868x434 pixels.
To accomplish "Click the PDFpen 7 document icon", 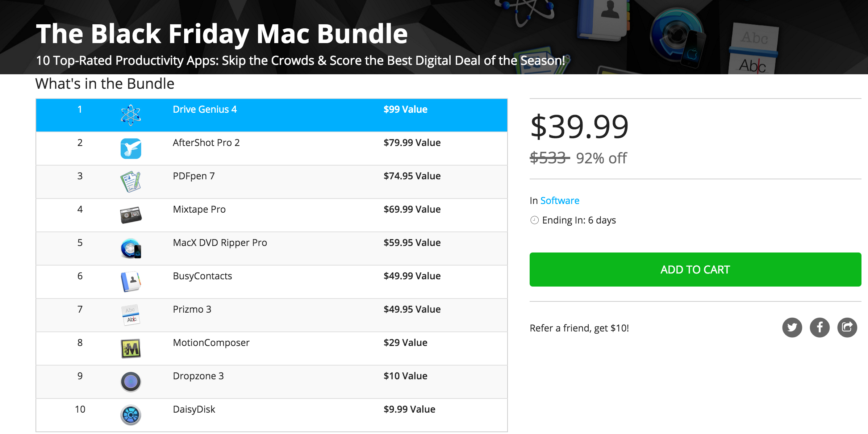I will [x=130, y=182].
